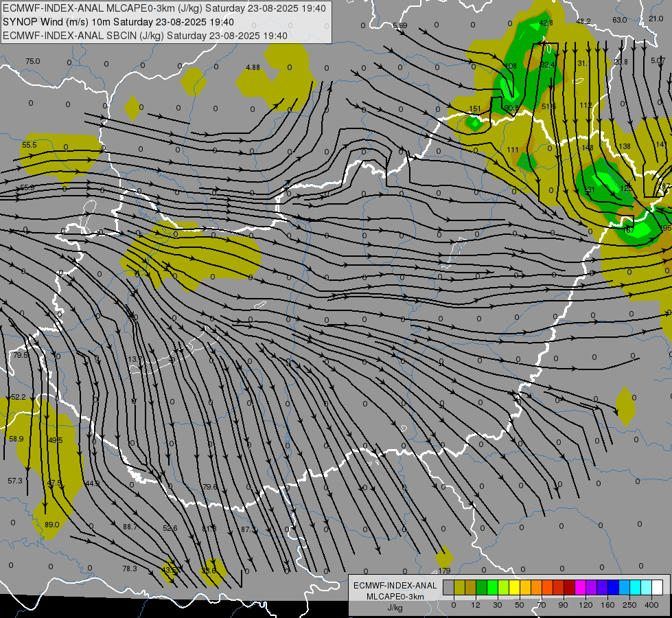The width and height of the screenshot is (672, 618).
Task: Click the lime yellow-green legend swatch
Action: [x=504, y=588]
